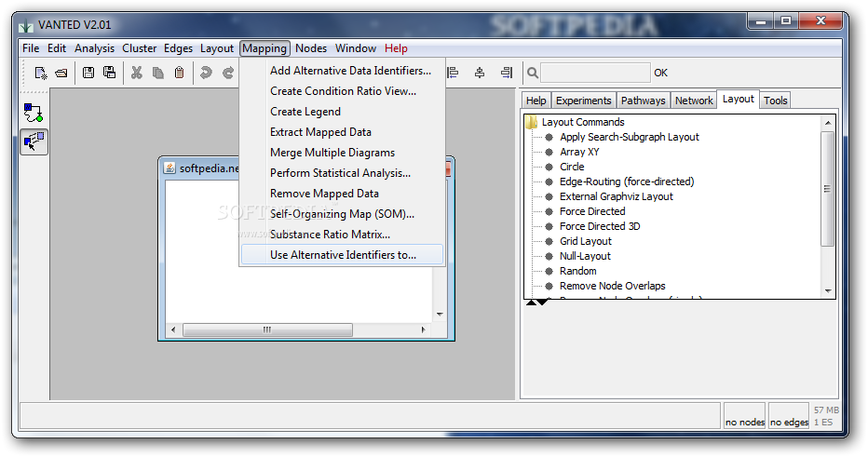868x457 pixels.
Task: Align nodes to center toolbar icon
Action: [x=480, y=73]
